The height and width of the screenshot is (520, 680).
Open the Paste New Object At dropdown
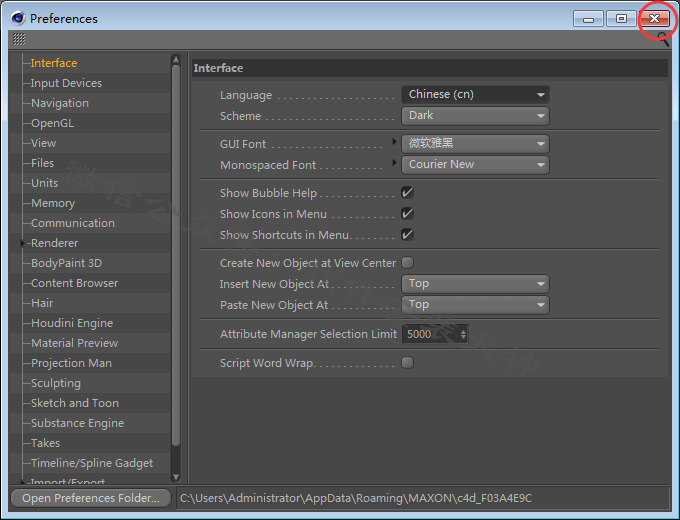[475, 305]
